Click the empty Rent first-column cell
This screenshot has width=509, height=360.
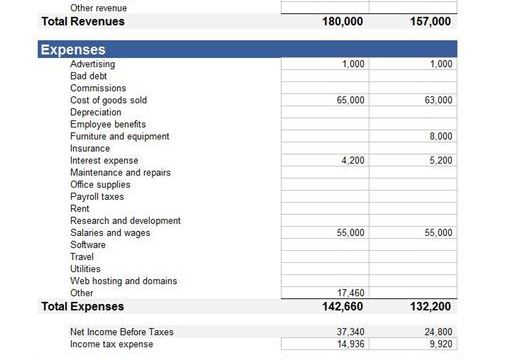click(x=325, y=209)
